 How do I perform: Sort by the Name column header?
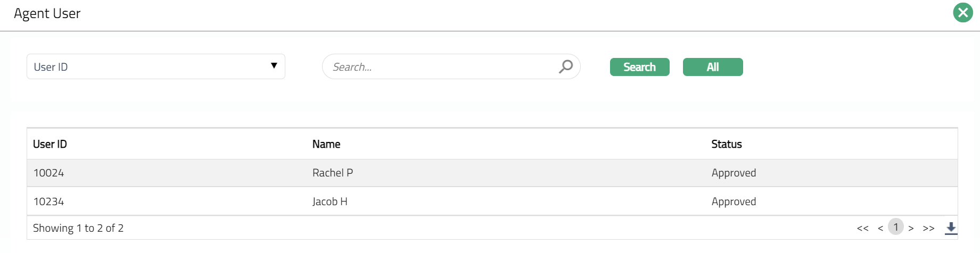pos(326,144)
